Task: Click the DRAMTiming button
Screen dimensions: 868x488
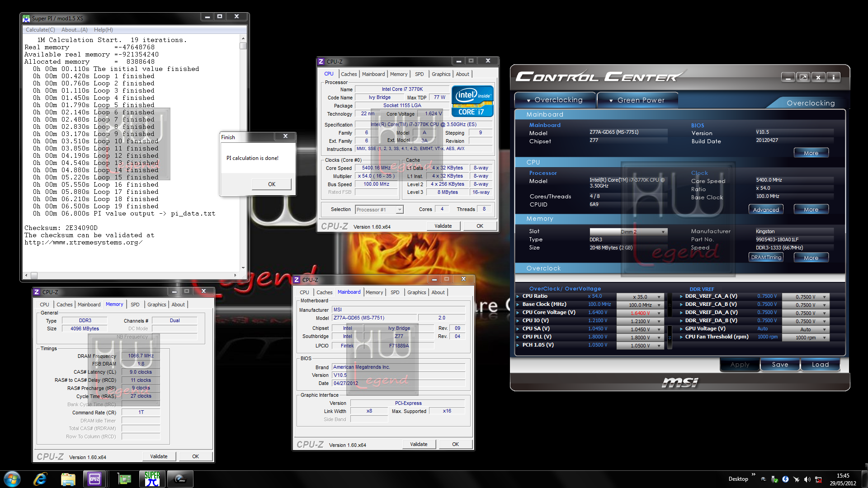Action: 766,258
